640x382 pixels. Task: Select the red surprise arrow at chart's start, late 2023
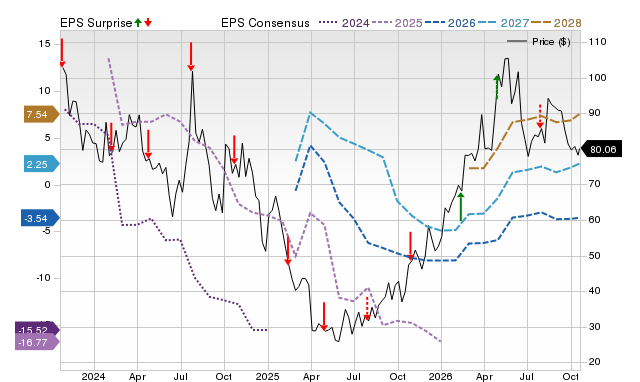(x=62, y=53)
